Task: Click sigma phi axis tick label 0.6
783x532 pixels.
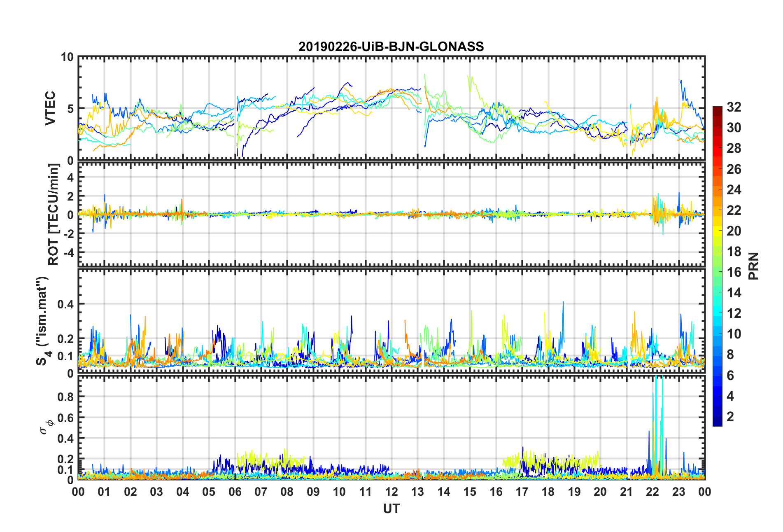Action: tap(65, 418)
